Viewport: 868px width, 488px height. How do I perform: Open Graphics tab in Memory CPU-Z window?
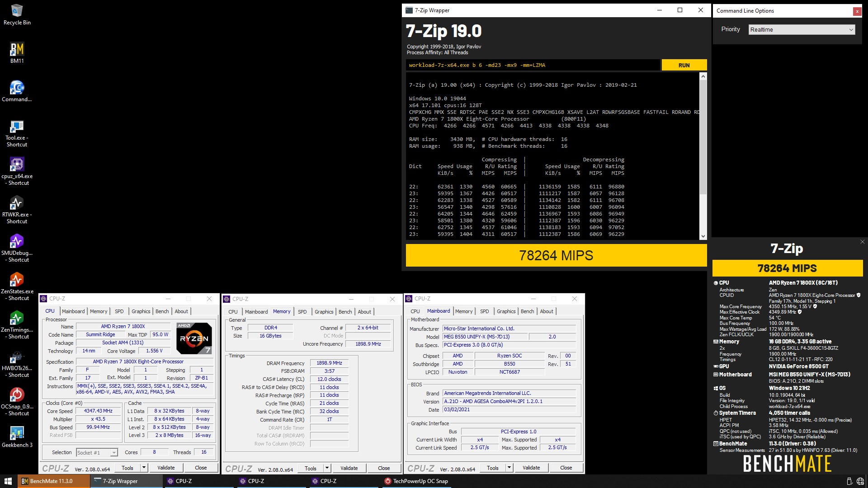pyautogui.click(x=324, y=312)
